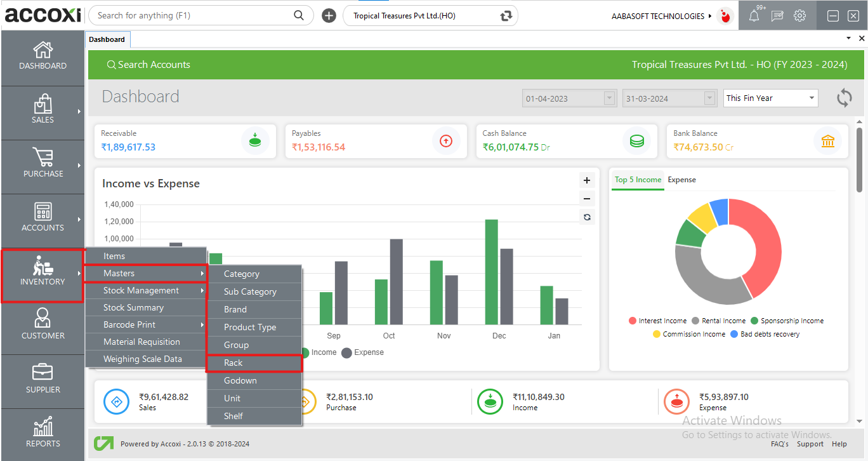Zoom in on Income vs Expense chart
The width and height of the screenshot is (868, 461).
587,180
